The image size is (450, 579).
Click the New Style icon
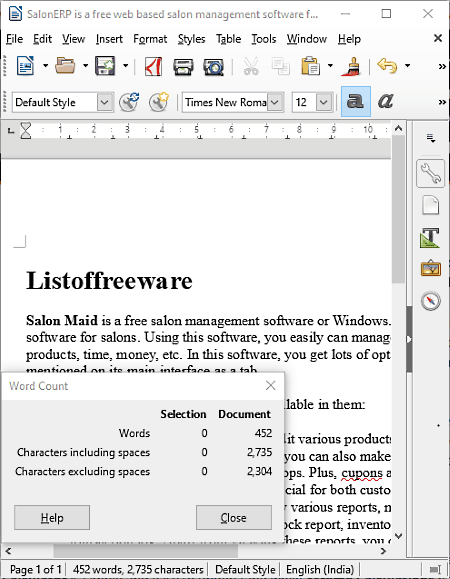(x=159, y=102)
